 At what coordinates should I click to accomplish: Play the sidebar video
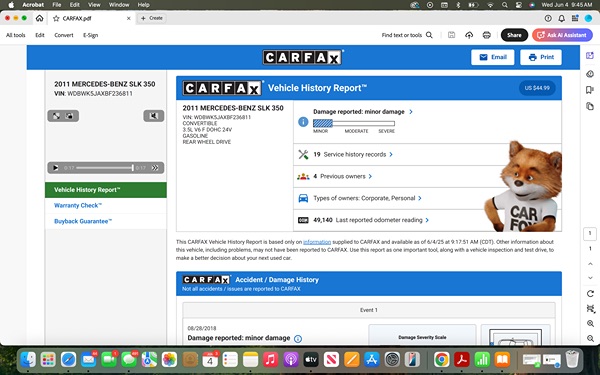pos(55,168)
